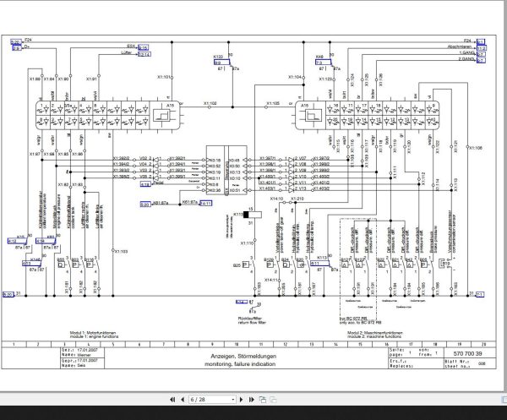Click the greyed-out view icon in page bar

click(x=273, y=400)
